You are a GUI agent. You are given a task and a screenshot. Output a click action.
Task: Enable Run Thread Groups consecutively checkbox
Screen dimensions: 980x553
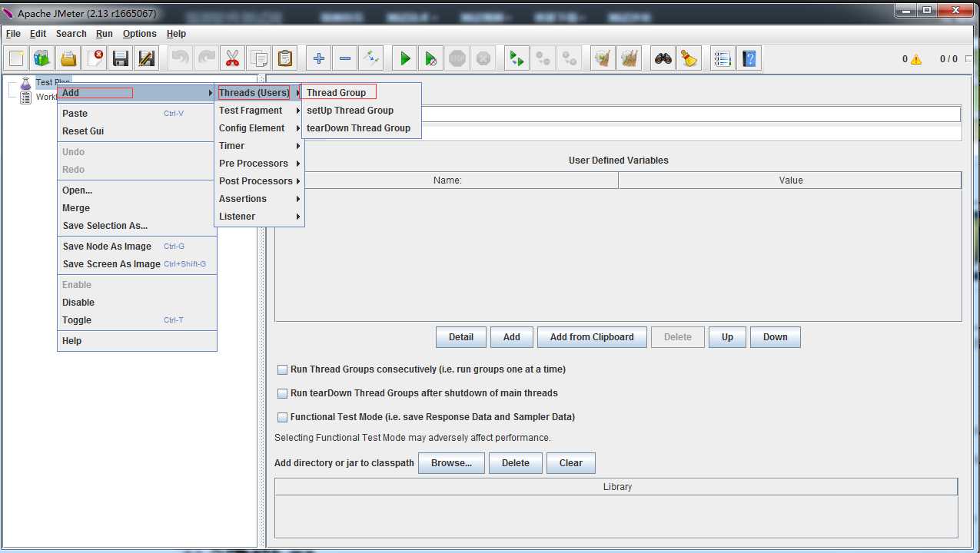[x=283, y=369]
